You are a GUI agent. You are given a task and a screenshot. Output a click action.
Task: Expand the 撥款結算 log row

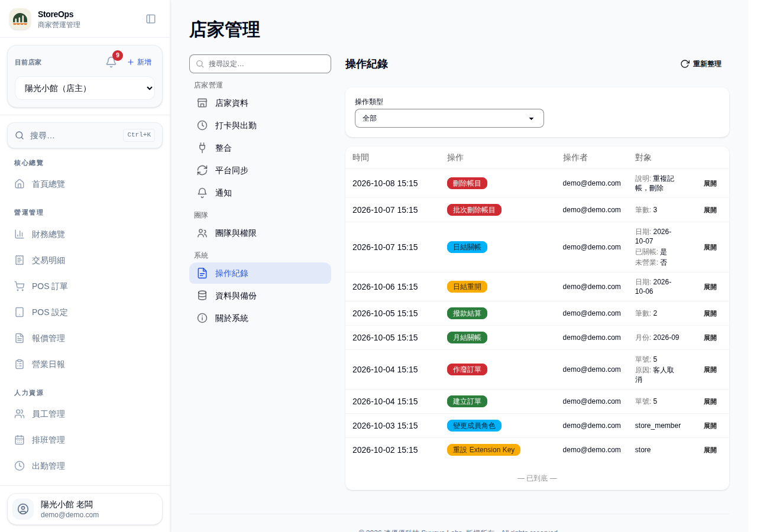coord(710,313)
